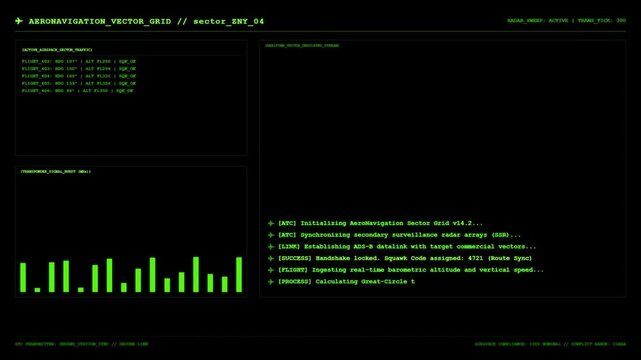Click the plus marker before '[LINK] Establishing ADS-B datalink'

271,246
